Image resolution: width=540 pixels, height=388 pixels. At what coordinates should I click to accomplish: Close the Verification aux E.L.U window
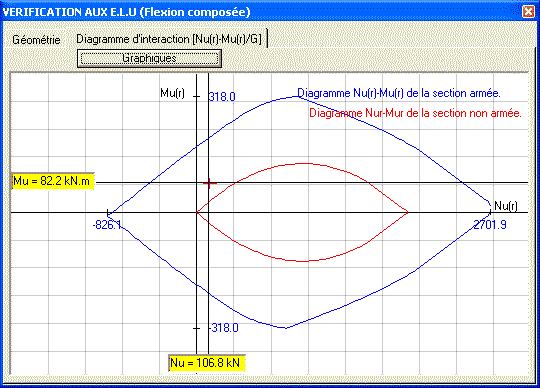(x=529, y=11)
